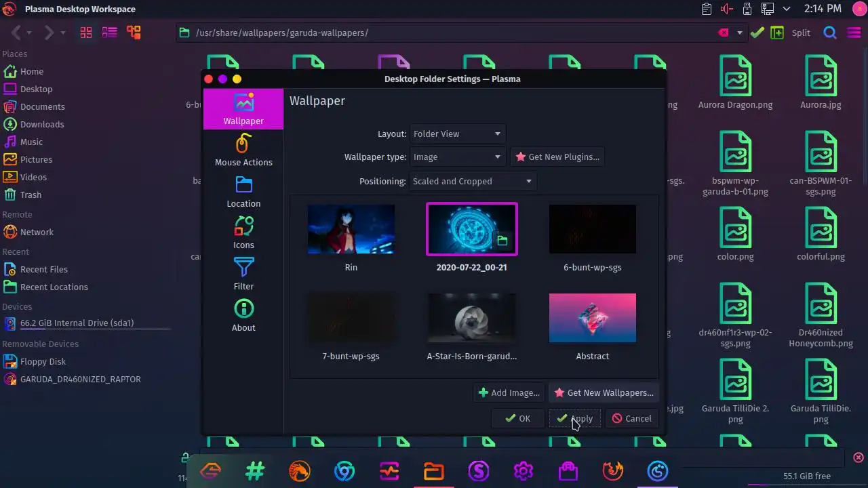
Task: Open the Wallpaper type dropdown
Action: [458, 157]
